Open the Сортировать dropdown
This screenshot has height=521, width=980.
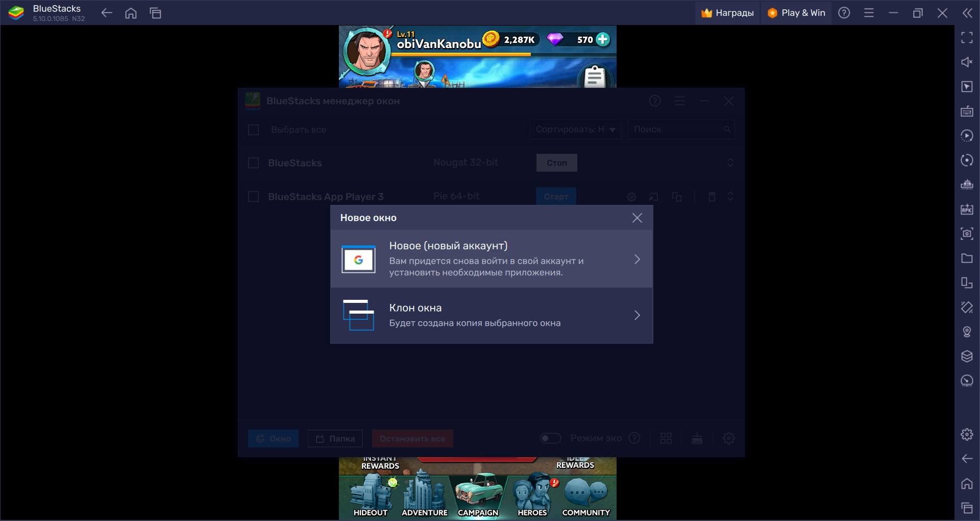click(x=575, y=130)
